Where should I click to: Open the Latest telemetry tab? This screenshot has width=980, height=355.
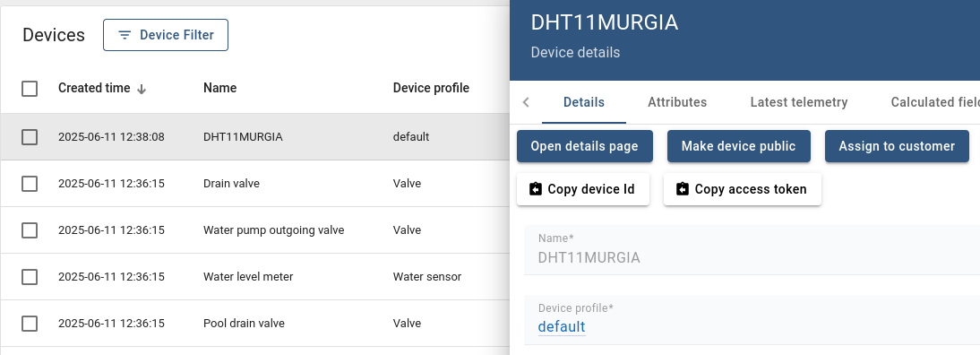click(799, 102)
